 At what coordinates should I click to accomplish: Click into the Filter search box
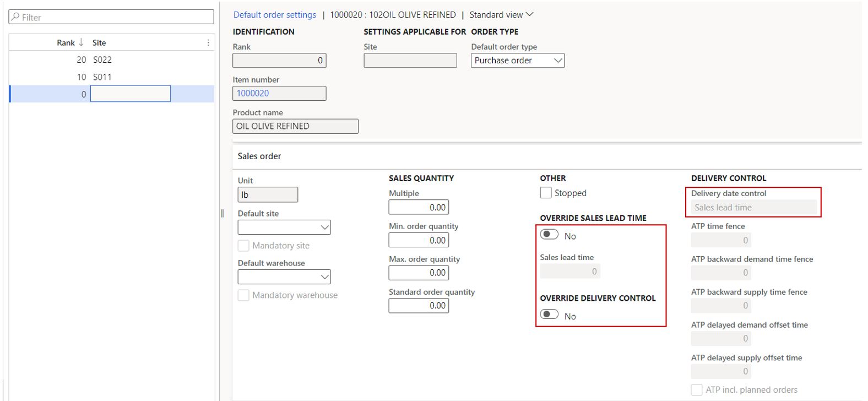[116, 17]
